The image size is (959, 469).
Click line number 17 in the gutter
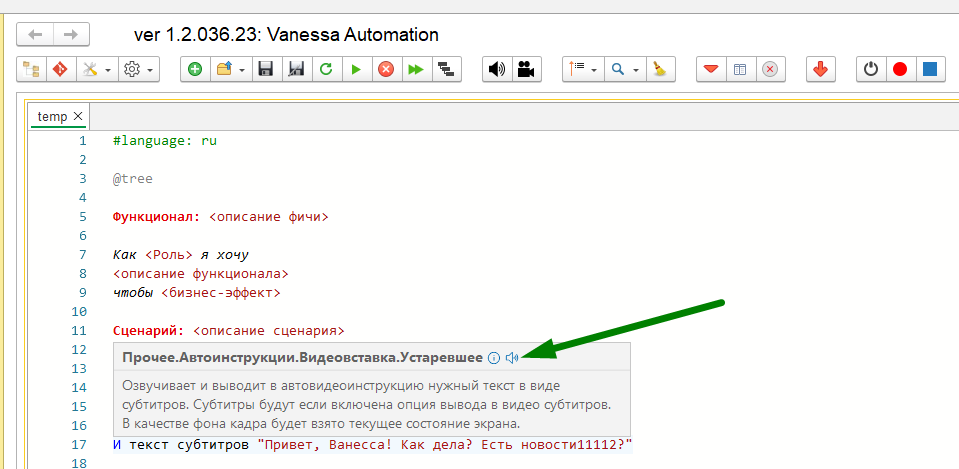pyautogui.click(x=80, y=445)
